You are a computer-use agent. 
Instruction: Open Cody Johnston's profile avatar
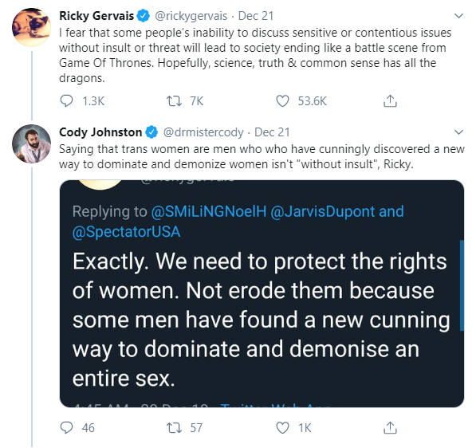31,143
